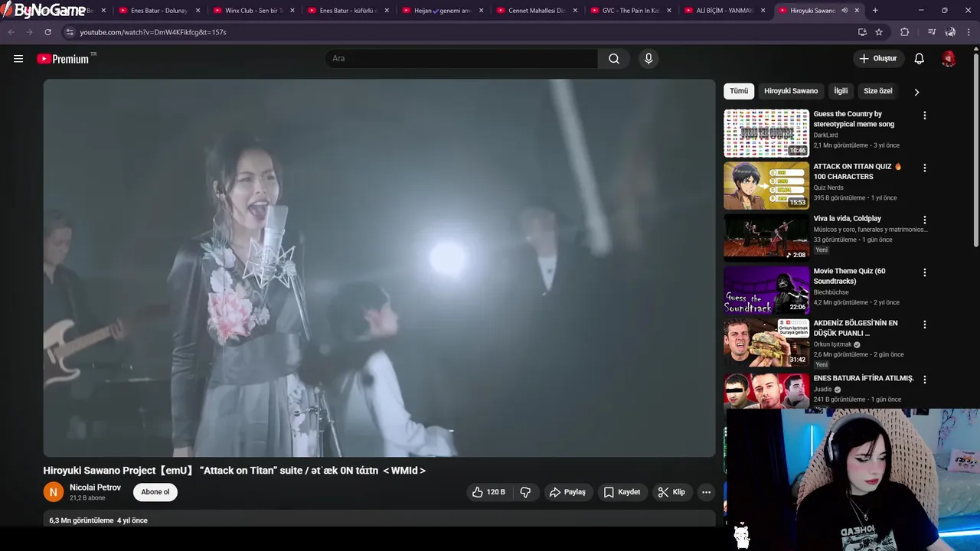The height and width of the screenshot is (551, 980).
Task: Switch to ALİ BİÇİM - YANMAY tab
Action: tap(724, 11)
